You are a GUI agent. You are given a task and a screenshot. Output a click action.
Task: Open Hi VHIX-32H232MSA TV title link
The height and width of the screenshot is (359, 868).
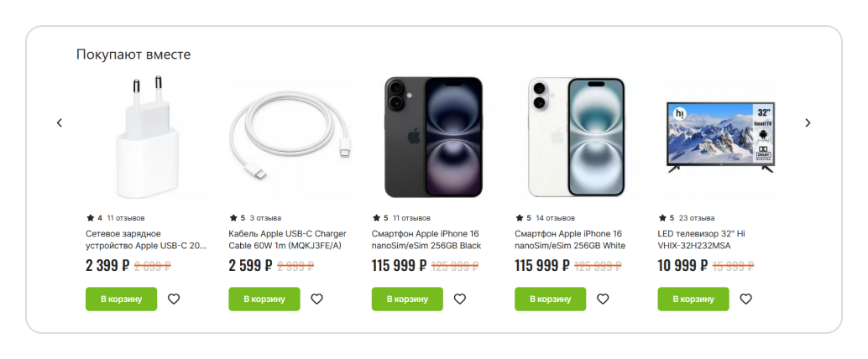click(702, 239)
